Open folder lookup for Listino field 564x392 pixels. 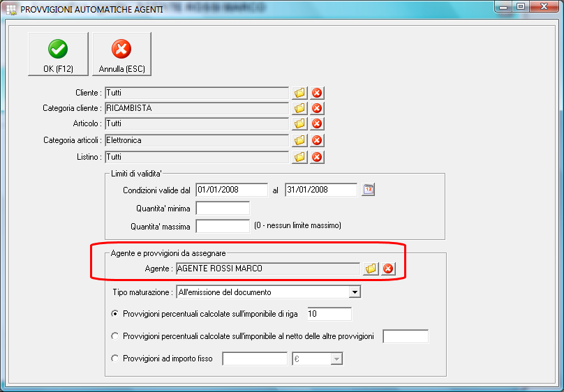tap(299, 157)
